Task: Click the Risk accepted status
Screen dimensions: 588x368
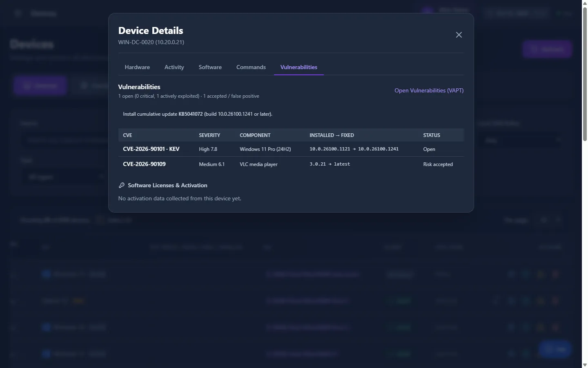Action: click(x=438, y=164)
